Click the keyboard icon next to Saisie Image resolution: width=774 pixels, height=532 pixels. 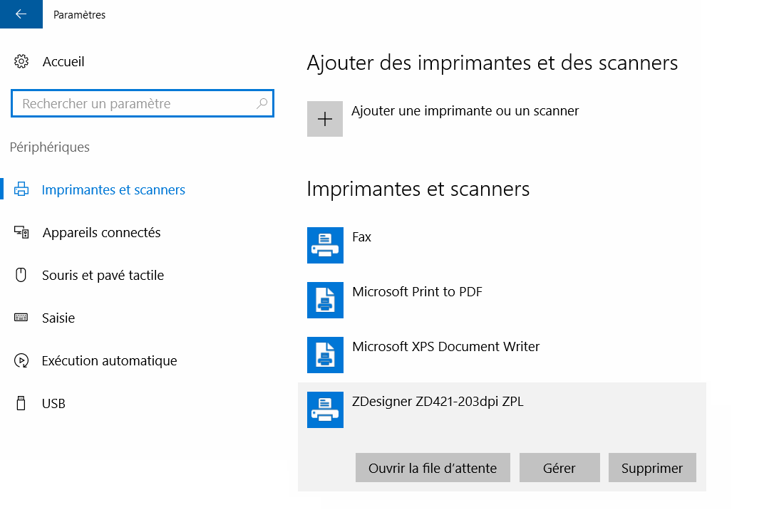tap(21, 318)
